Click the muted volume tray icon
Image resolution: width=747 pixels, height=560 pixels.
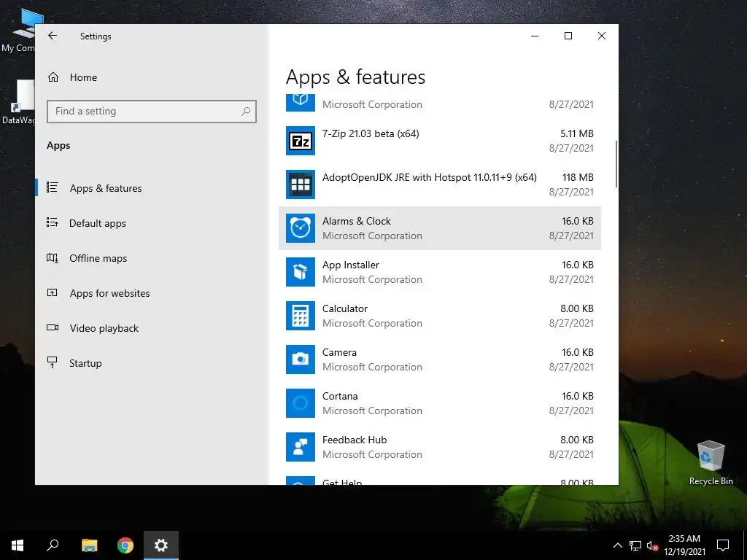pos(652,545)
